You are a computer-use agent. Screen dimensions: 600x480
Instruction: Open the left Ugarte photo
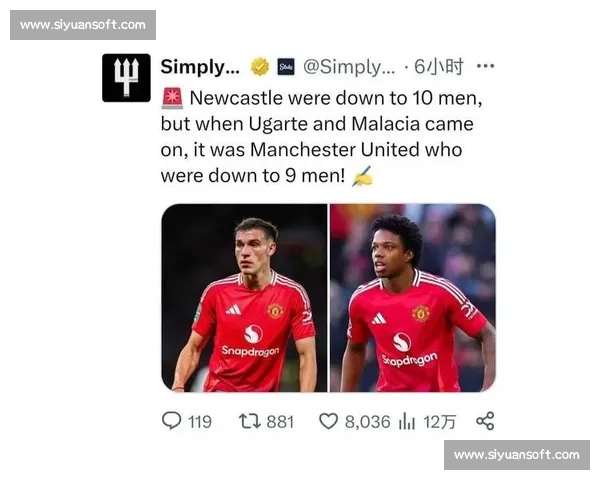point(244,298)
